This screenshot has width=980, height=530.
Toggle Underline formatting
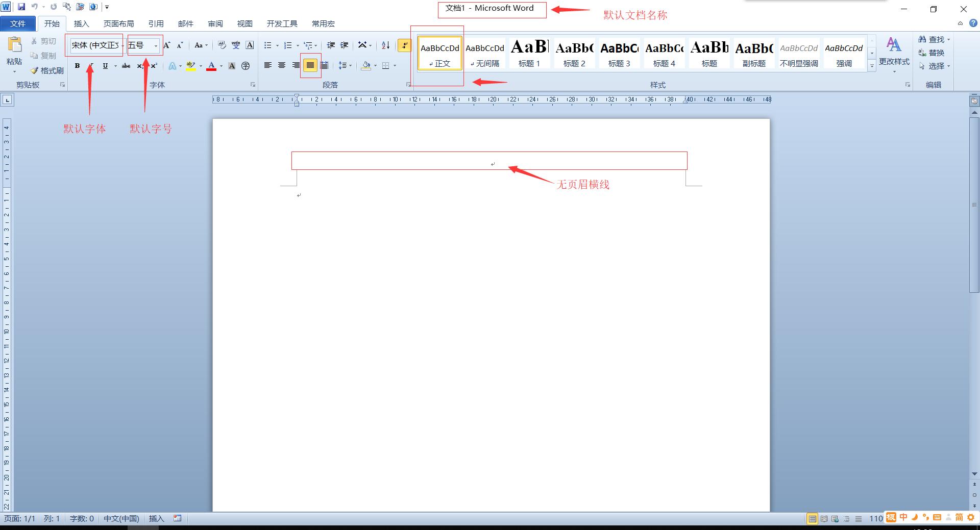(105, 66)
